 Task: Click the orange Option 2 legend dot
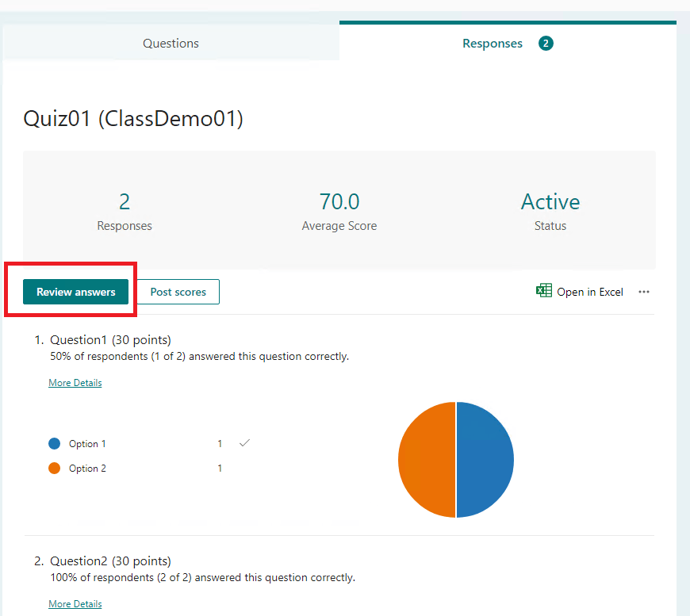click(54, 469)
